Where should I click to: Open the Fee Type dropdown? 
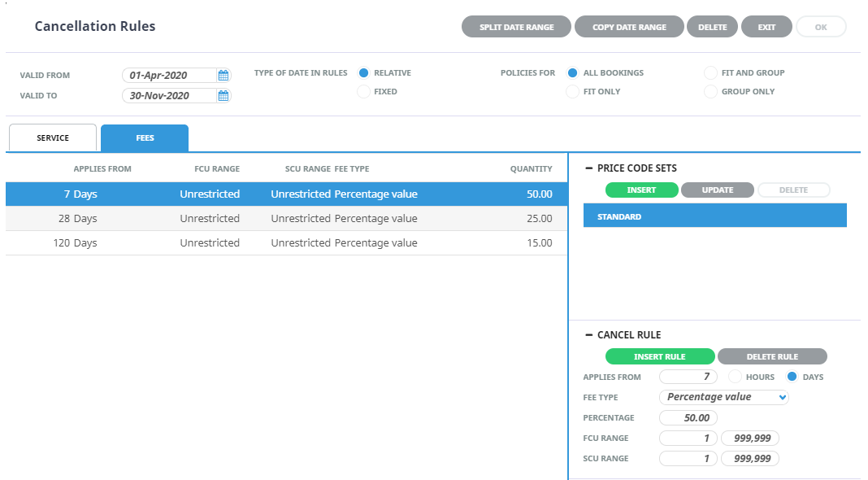(724, 397)
